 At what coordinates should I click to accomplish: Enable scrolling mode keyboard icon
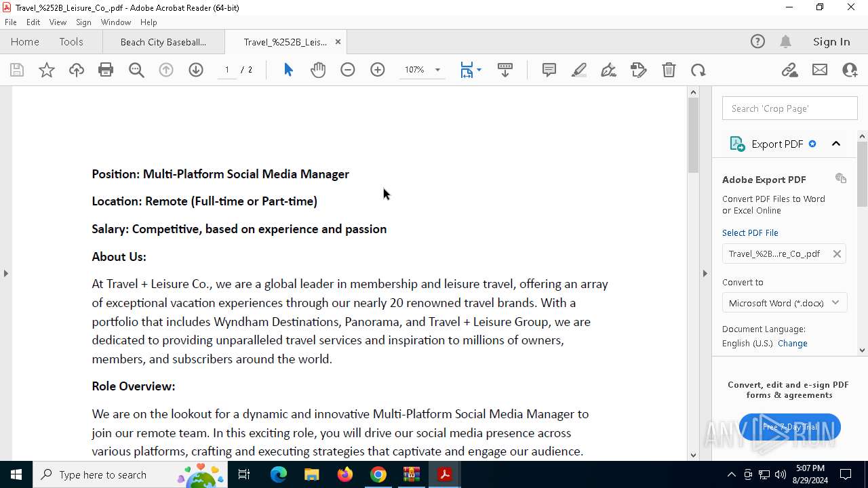tap(505, 70)
